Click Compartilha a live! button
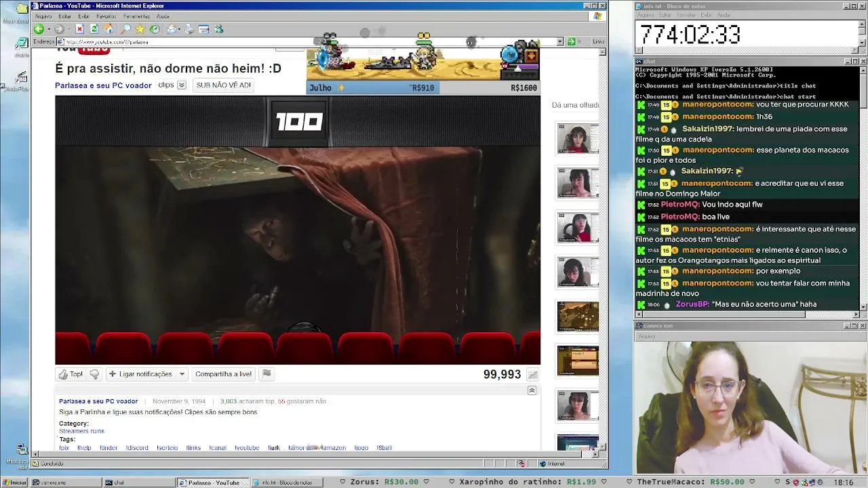The image size is (868, 488). click(x=223, y=374)
